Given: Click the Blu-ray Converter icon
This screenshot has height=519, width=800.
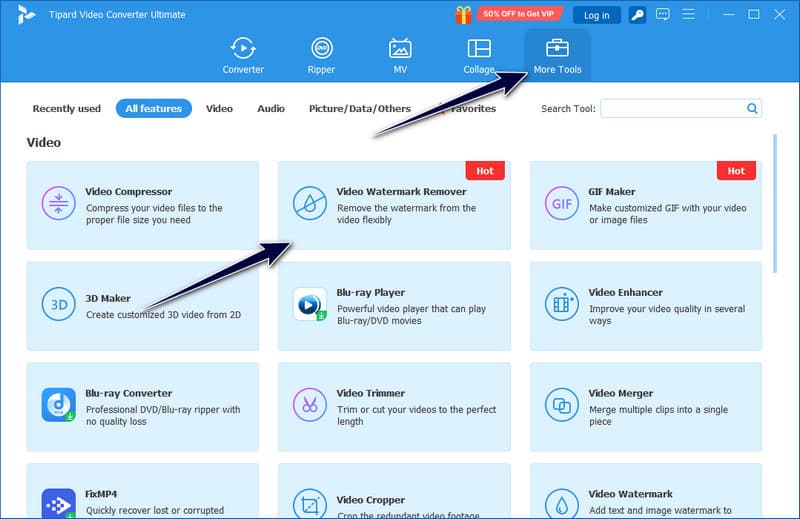Looking at the screenshot, I should click(x=59, y=405).
